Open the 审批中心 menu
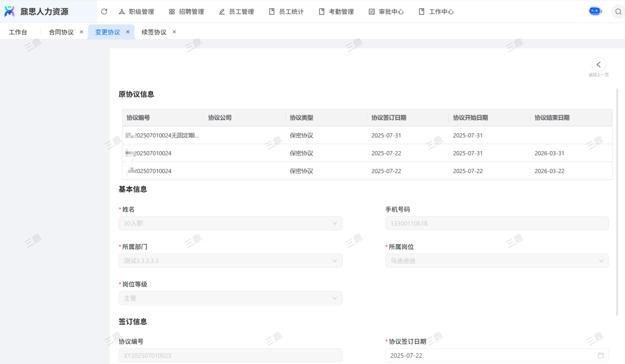The width and height of the screenshot is (625, 364). (386, 11)
